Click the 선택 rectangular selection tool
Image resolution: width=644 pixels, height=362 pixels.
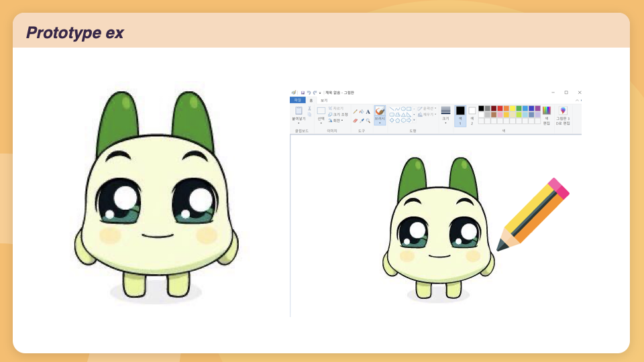[x=321, y=111]
